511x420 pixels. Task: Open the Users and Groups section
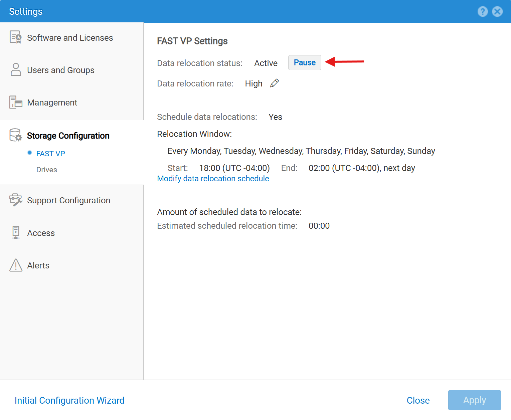(60, 70)
